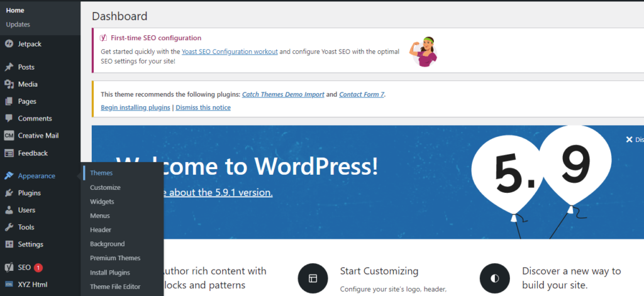The image size is (644, 296).
Task: Click the X icon to dismiss welcome panel
Action: [x=629, y=140]
